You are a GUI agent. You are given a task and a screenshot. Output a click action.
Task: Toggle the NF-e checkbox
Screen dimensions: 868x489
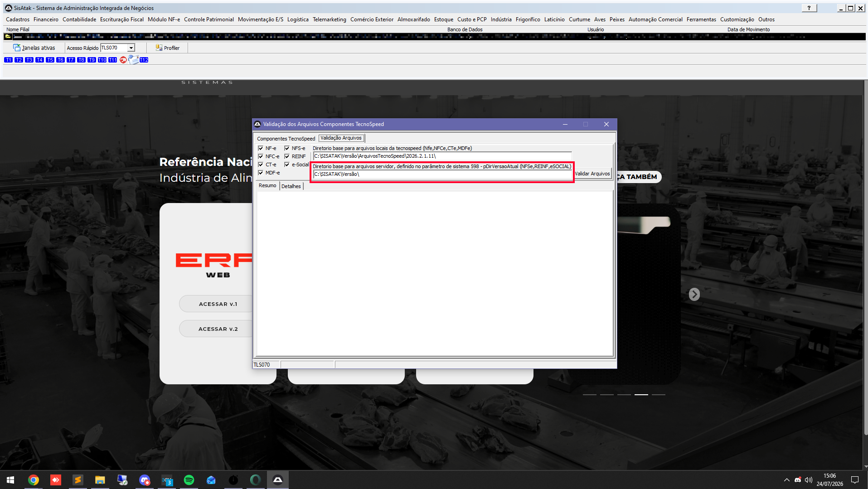(261, 148)
